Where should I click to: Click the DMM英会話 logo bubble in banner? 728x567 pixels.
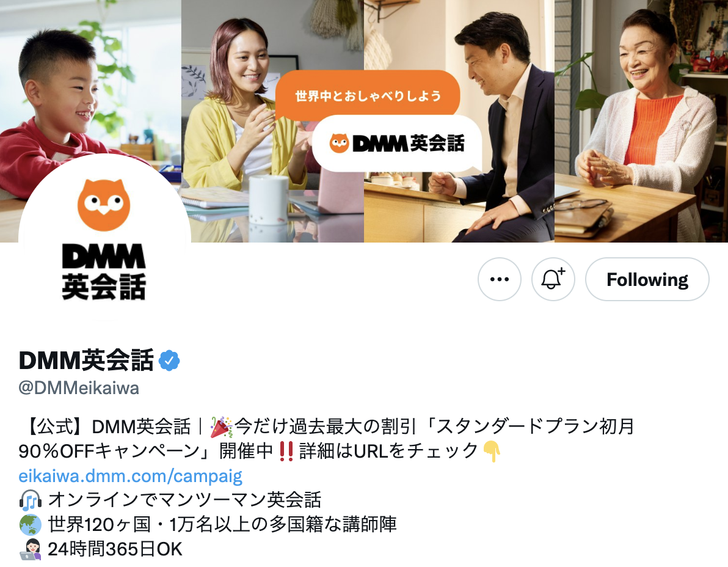(x=396, y=144)
